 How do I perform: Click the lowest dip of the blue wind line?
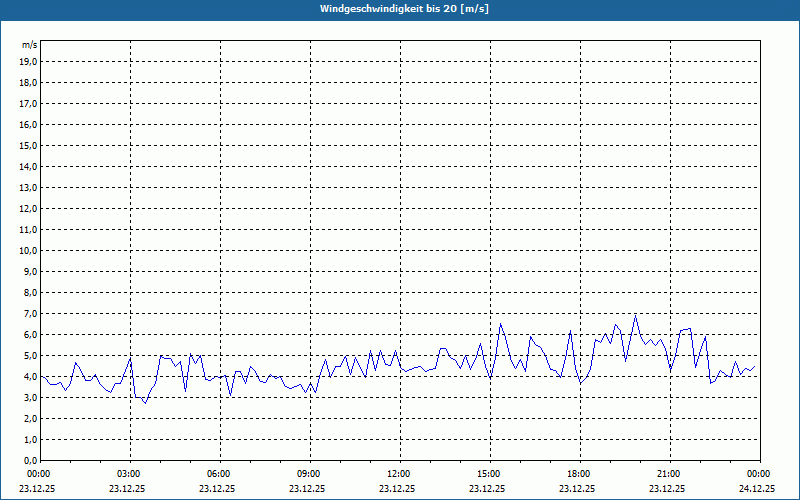145,403
